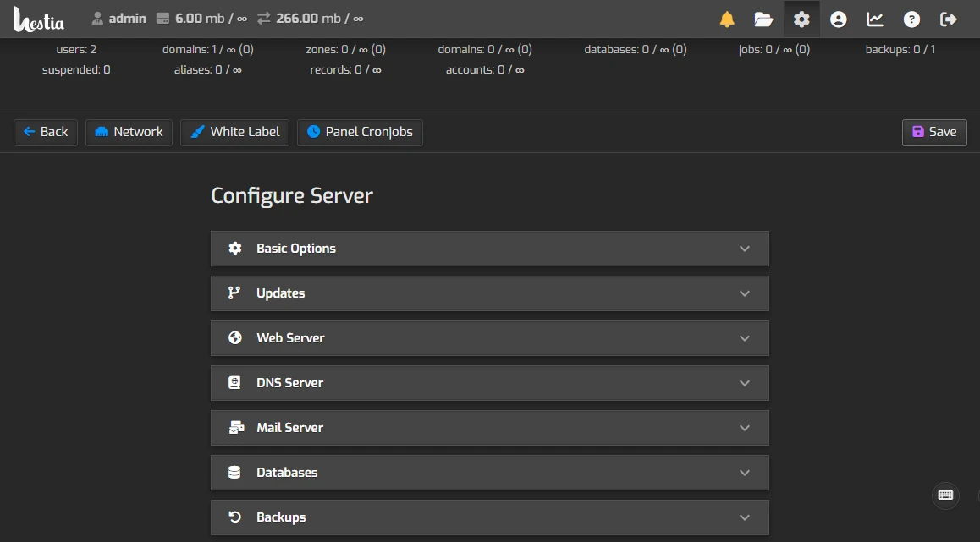Expand the Mail Server section chevron

(x=745, y=429)
